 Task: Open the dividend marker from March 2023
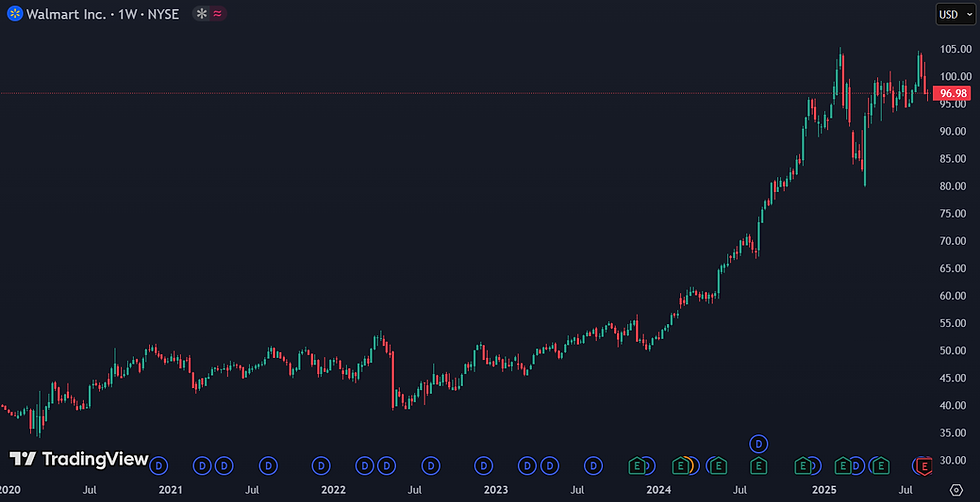tap(528, 465)
